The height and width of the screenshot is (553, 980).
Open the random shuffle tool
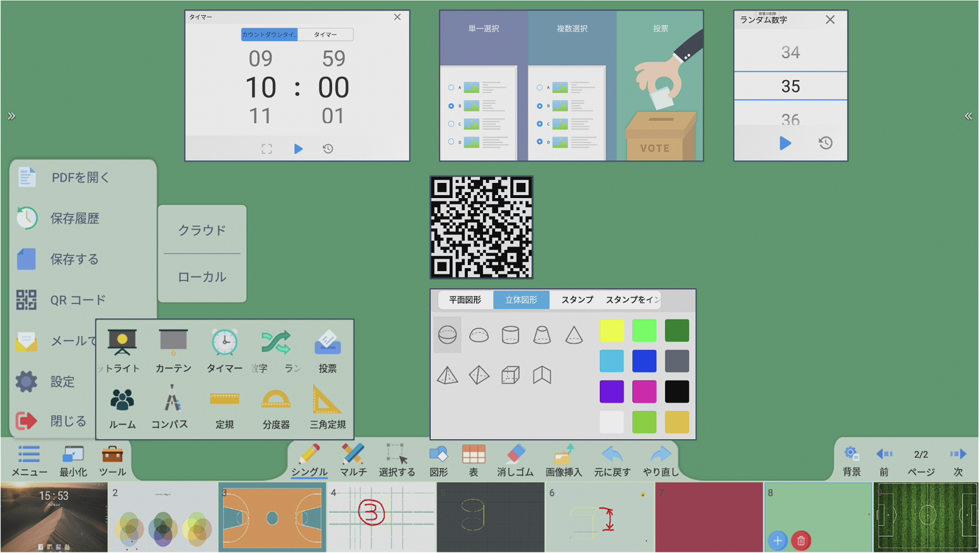276,351
